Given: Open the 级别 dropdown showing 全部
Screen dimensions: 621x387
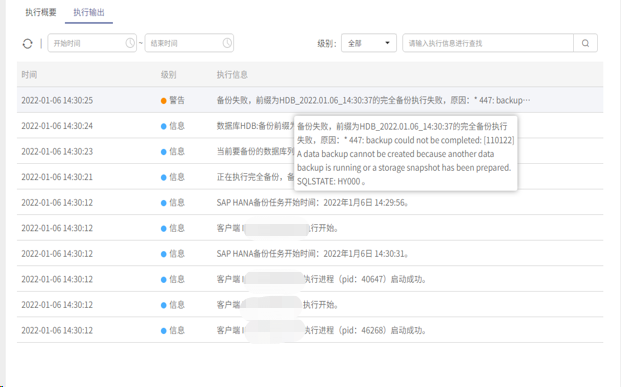Looking at the screenshot, I should [369, 43].
